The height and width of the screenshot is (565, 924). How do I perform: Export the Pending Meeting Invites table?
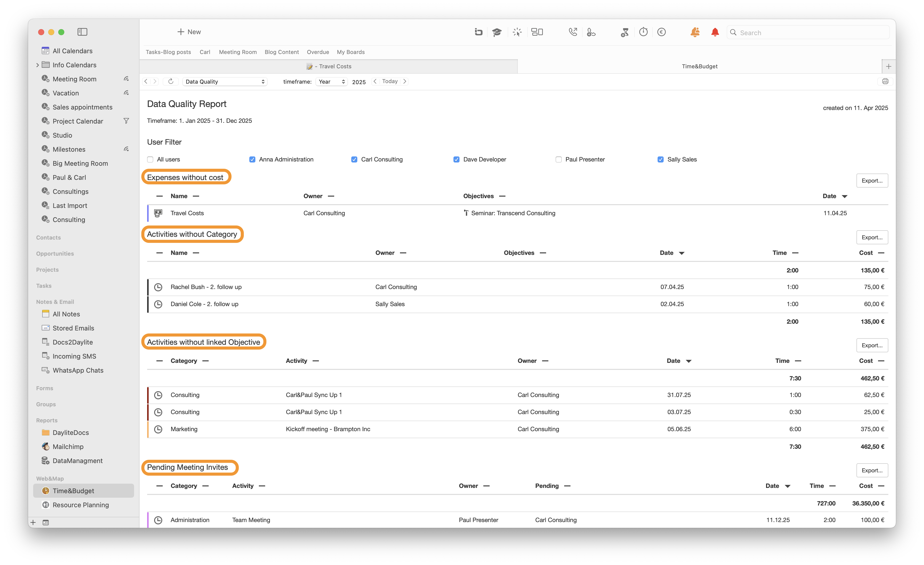coord(872,471)
